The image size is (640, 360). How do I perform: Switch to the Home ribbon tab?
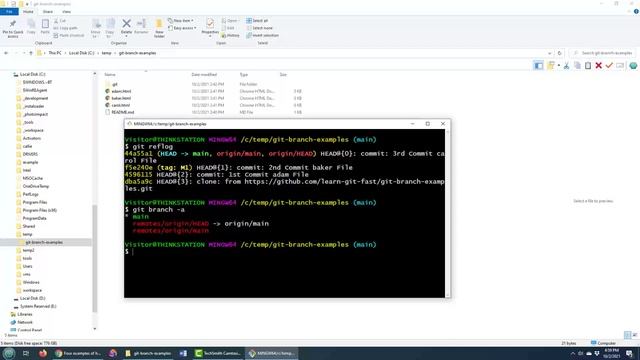point(28,12)
